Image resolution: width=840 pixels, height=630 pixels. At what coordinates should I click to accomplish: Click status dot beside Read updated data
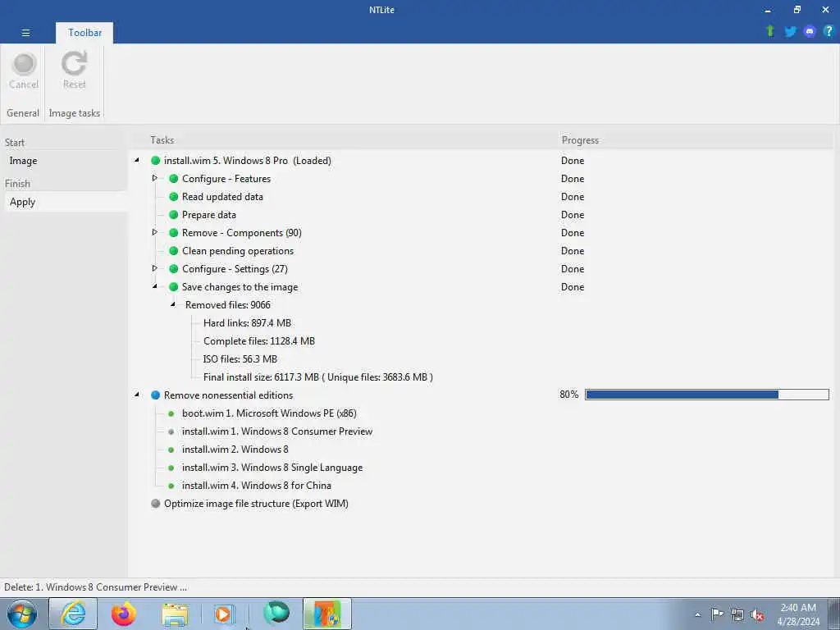(x=174, y=197)
